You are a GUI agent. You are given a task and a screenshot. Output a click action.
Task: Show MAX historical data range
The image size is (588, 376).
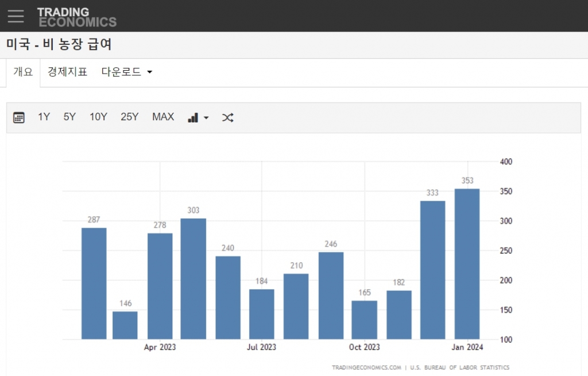pos(163,117)
